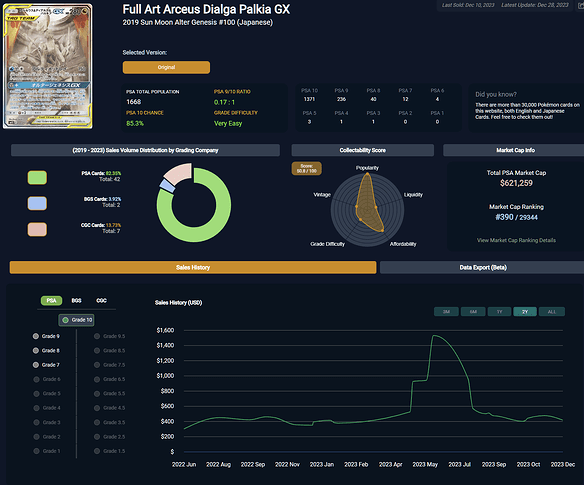The width and height of the screenshot is (584, 485).
Task: Set chart range to 3M
Action: [x=446, y=312]
